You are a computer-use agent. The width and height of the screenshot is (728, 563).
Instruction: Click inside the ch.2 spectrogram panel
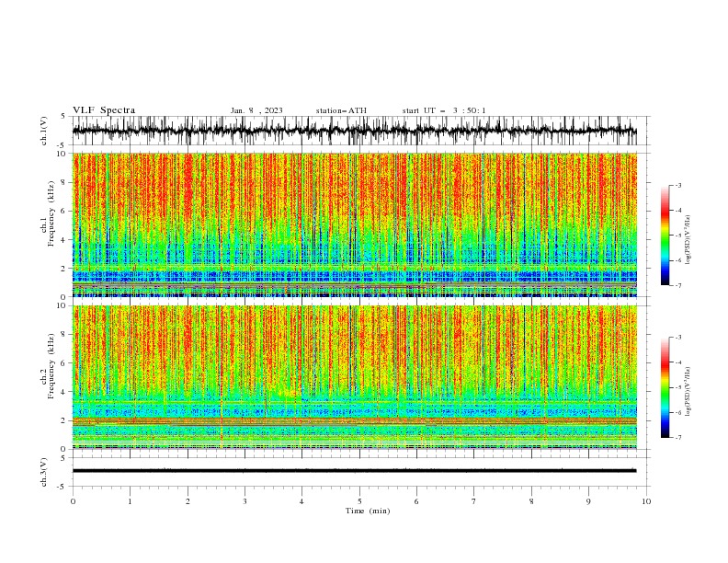354,377
